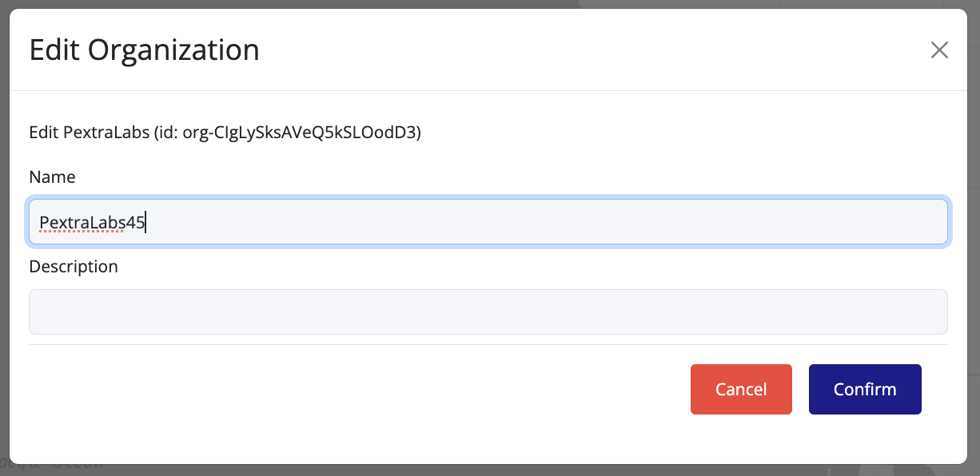Close the Edit Organization dialog with X

click(939, 50)
